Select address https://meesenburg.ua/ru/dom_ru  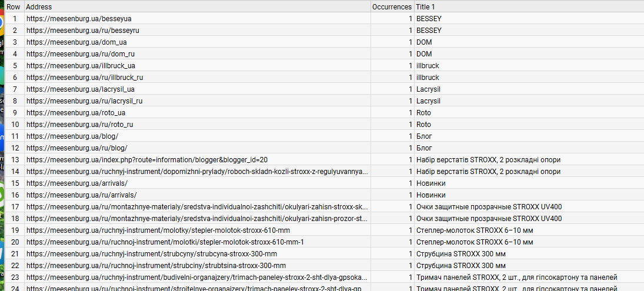pyautogui.click(x=81, y=53)
